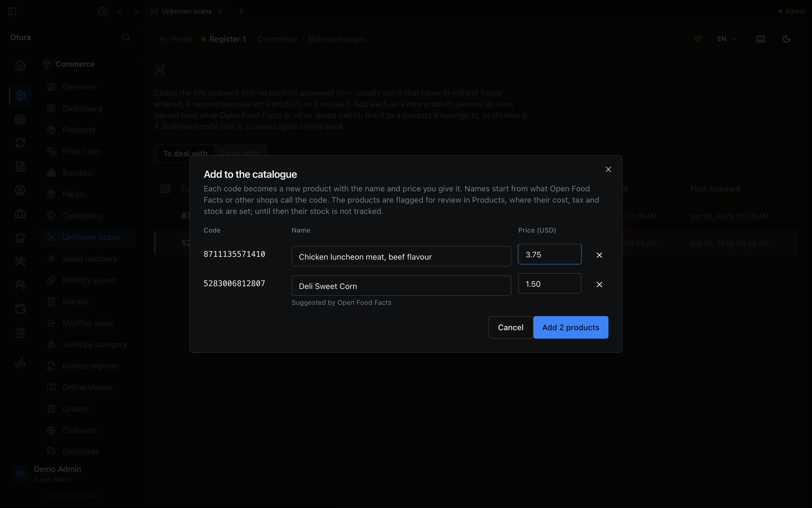Open the history clock icon

click(103, 11)
